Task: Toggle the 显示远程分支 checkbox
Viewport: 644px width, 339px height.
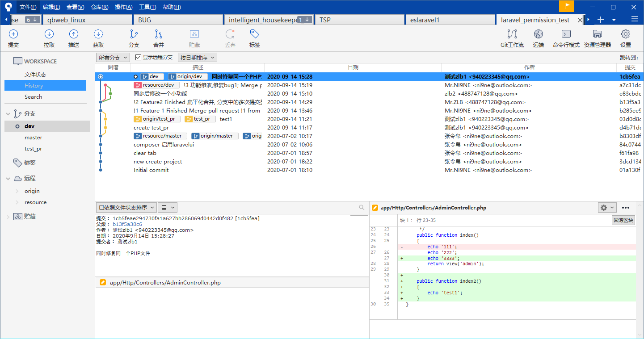Action: click(x=139, y=58)
